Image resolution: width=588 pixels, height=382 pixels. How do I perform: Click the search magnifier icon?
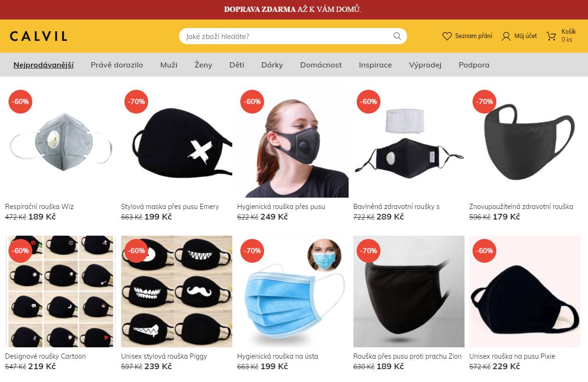(x=397, y=36)
